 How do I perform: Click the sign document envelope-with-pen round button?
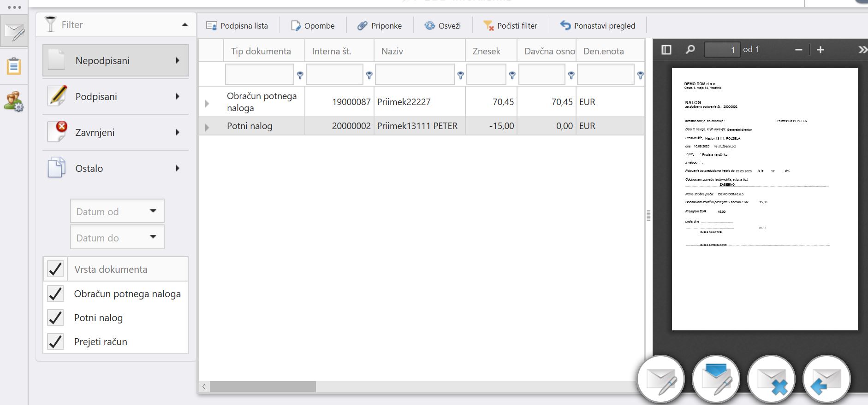click(x=661, y=379)
